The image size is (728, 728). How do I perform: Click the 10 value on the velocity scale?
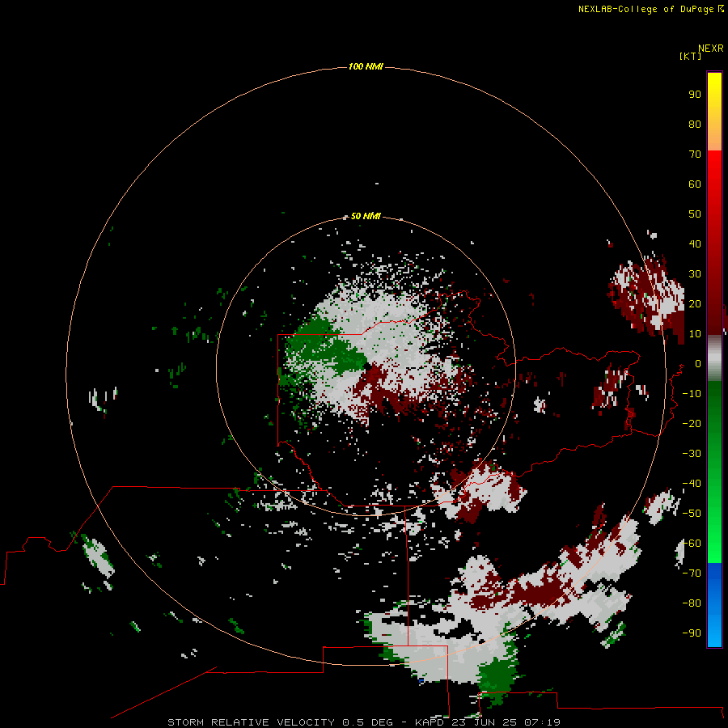[x=695, y=334]
